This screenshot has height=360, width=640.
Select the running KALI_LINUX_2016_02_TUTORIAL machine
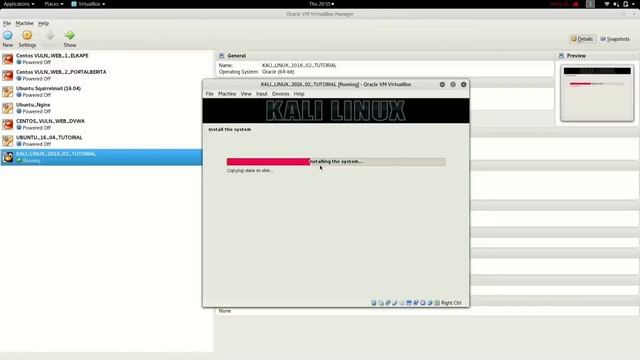[101, 157]
